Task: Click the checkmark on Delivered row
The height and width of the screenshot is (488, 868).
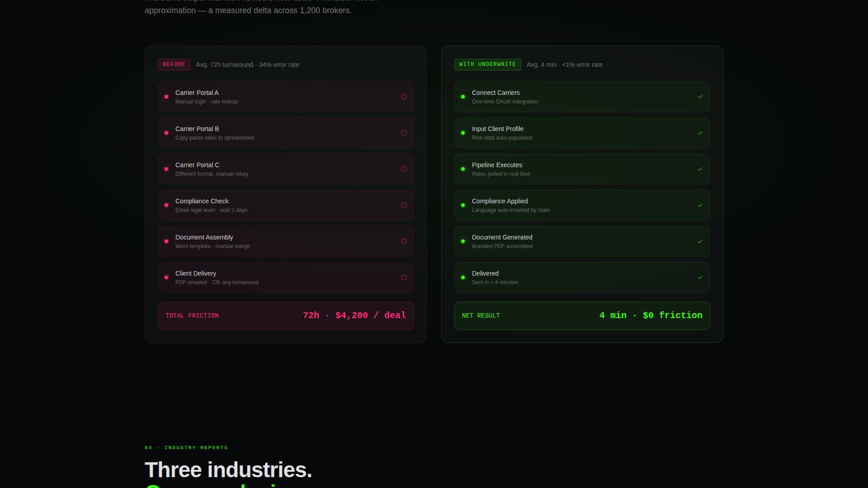Action: (700, 277)
